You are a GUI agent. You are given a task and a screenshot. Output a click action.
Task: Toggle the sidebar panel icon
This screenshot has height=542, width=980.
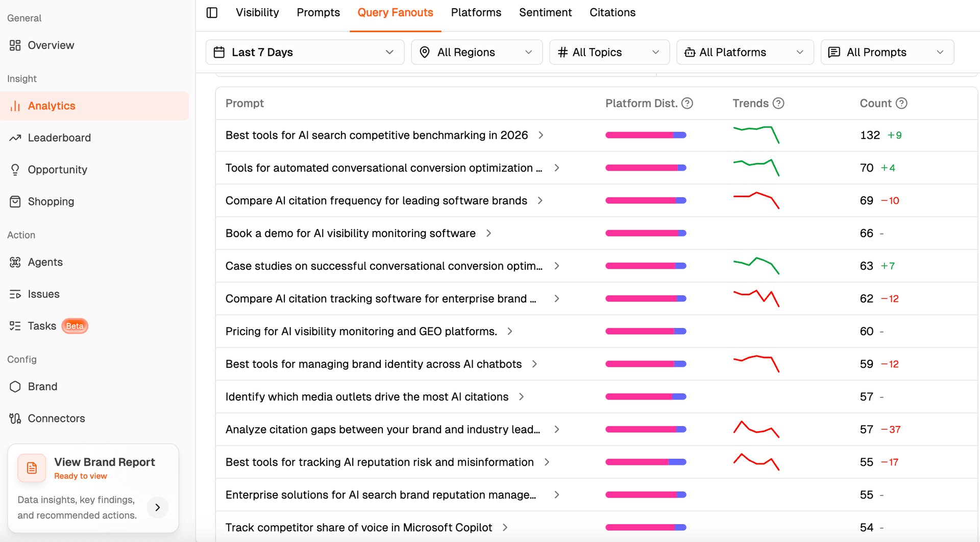coord(212,13)
